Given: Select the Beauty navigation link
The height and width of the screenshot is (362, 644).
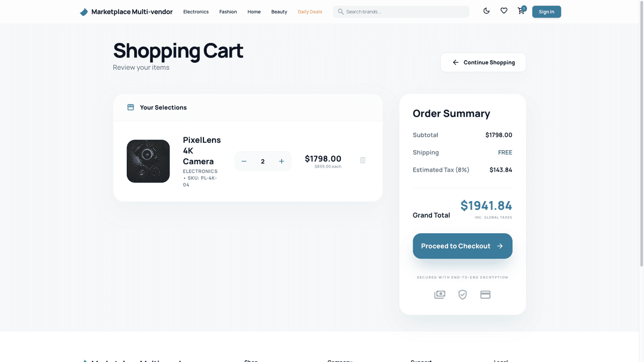Looking at the screenshot, I should [279, 11].
